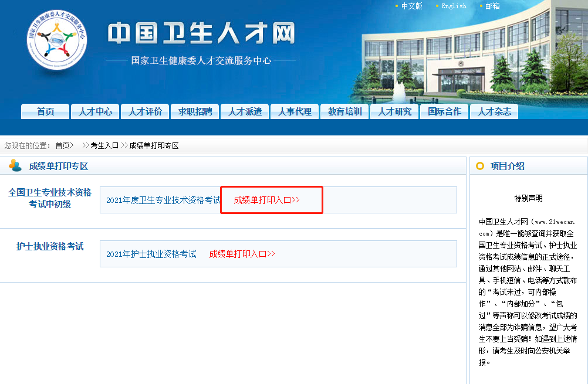The width and height of the screenshot is (588, 384).
Task: Open 成绩单打印入口 for 卫生专业技术资格考试
Action: [x=266, y=200]
